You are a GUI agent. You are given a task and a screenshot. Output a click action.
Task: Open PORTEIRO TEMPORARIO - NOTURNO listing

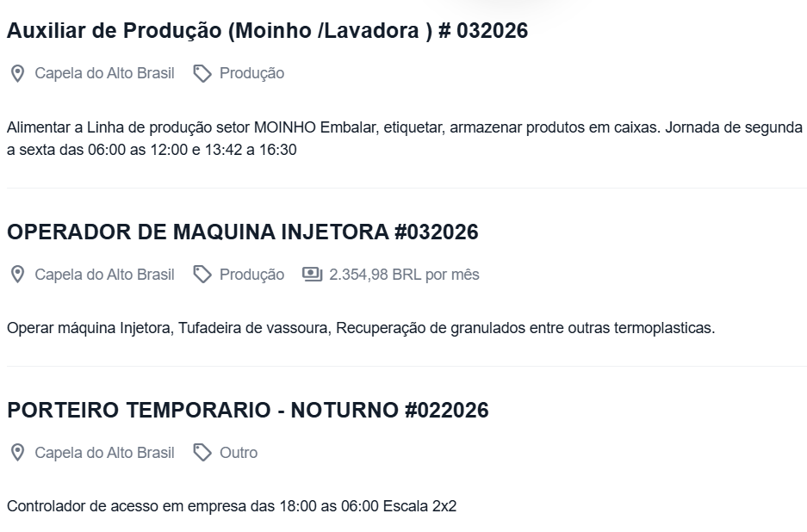coord(247,411)
